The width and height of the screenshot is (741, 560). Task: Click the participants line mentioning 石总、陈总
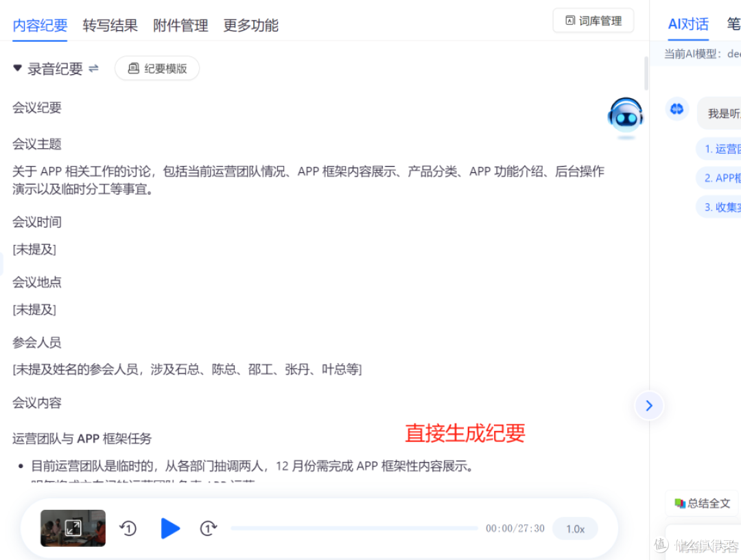[187, 369]
